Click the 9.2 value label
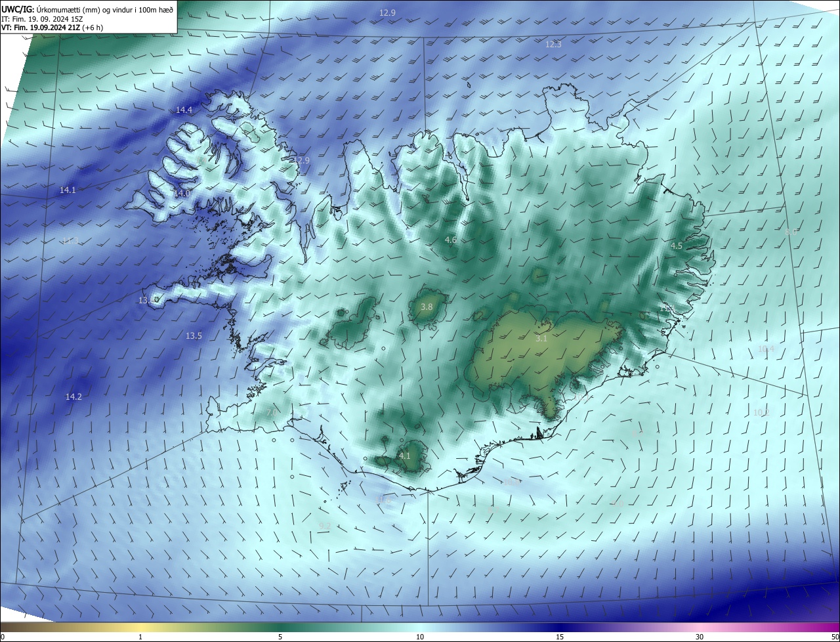 tap(324, 526)
